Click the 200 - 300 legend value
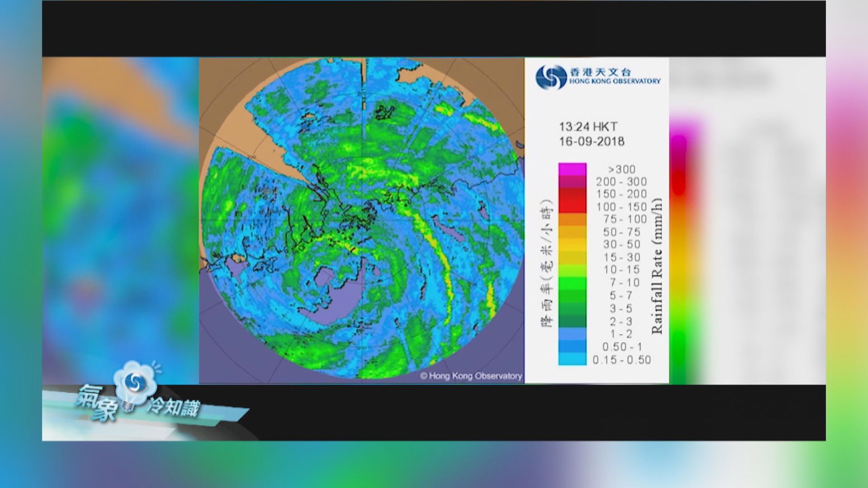The height and width of the screenshot is (488, 868). coord(621,182)
